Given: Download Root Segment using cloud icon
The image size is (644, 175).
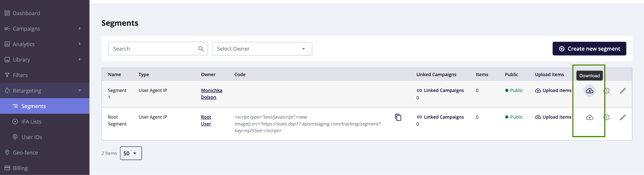Looking at the screenshot, I should [x=590, y=117].
